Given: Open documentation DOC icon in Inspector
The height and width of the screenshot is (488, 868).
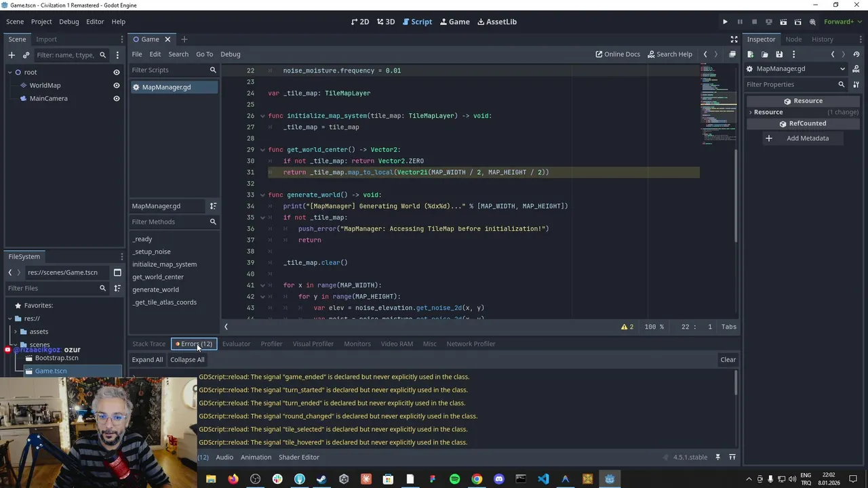Looking at the screenshot, I should (856, 68).
